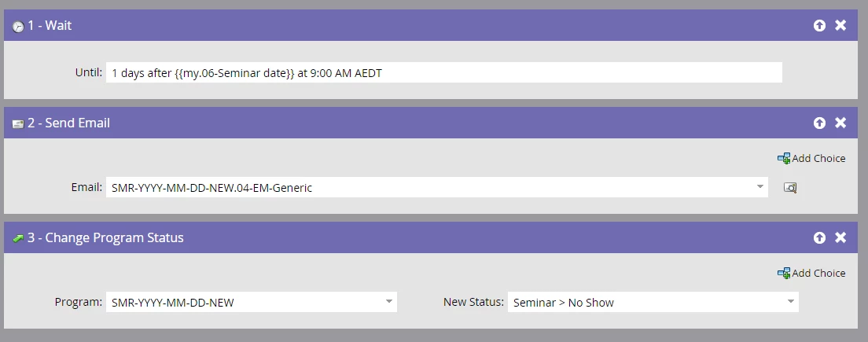The width and height of the screenshot is (868, 342).
Task: Move the Send Email step up
Action: click(x=819, y=123)
